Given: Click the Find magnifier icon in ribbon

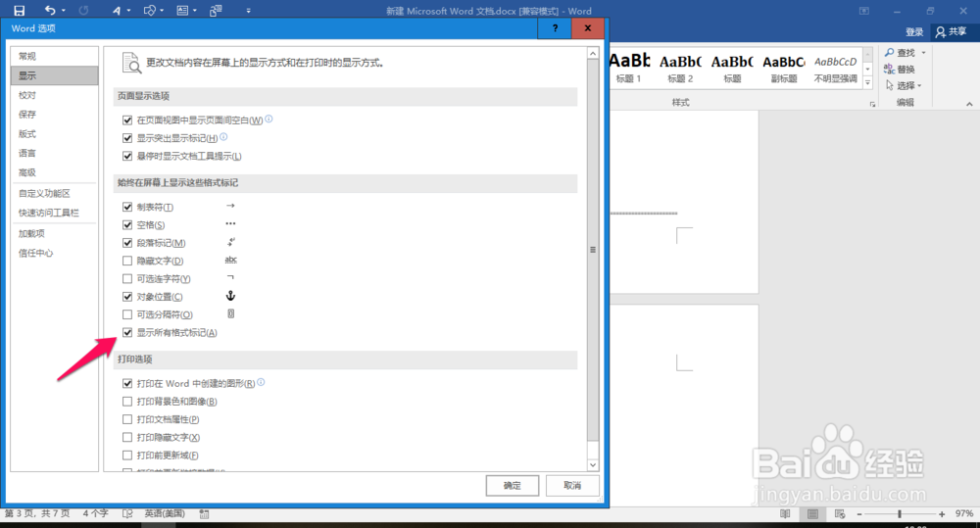Looking at the screenshot, I should point(890,53).
